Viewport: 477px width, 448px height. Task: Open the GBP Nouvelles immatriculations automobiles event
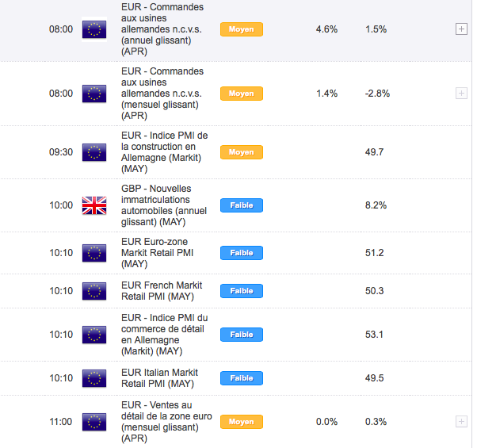click(x=156, y=205)
